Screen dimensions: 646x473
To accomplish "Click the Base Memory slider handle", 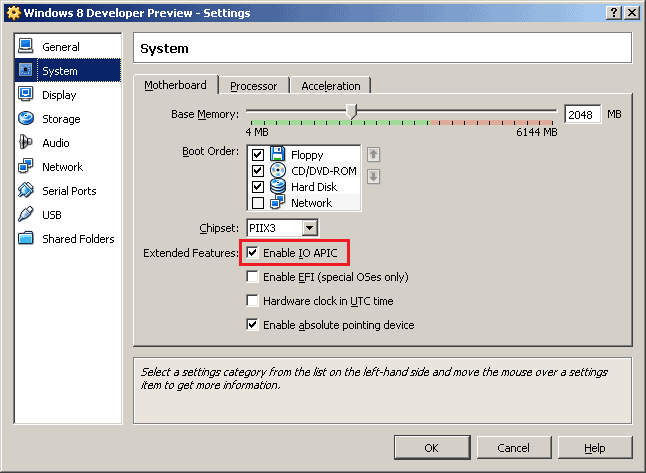I will point(351,111).
